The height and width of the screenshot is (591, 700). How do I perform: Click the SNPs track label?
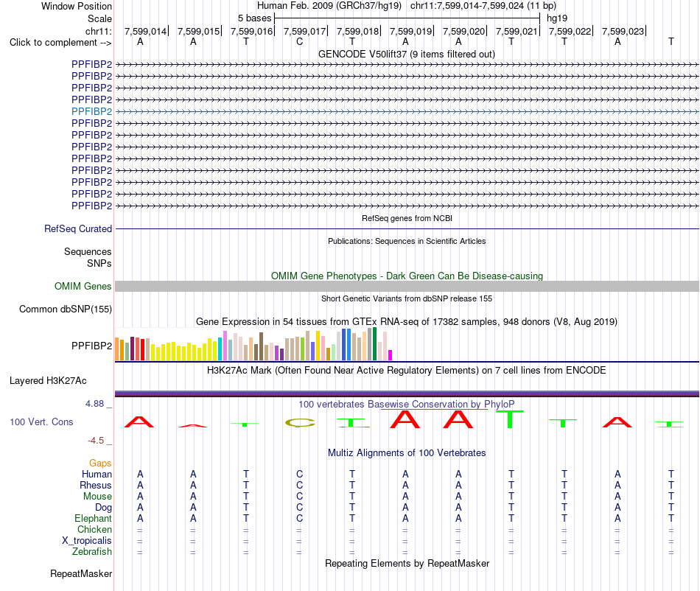(x=99, y=263)
